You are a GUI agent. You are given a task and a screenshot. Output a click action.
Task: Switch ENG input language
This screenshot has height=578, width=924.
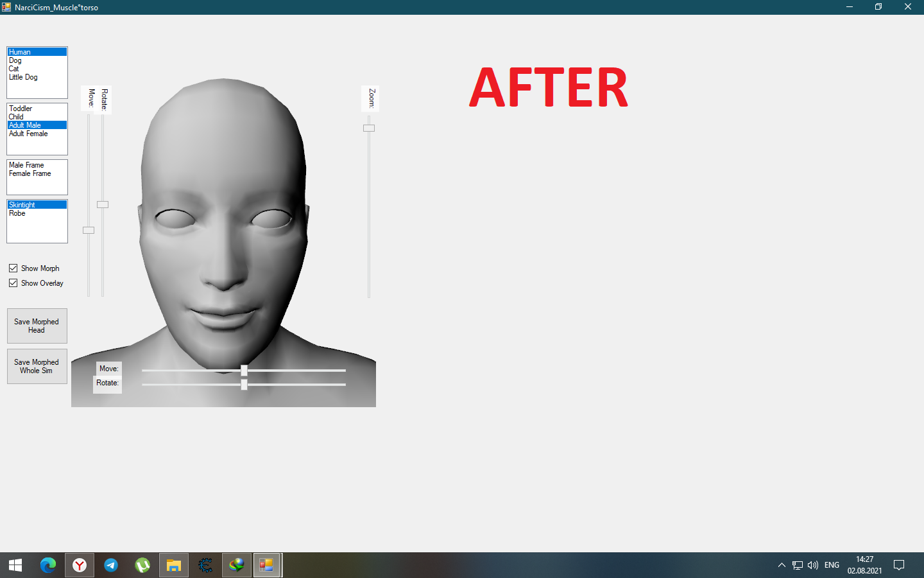(x=832, y=565)
